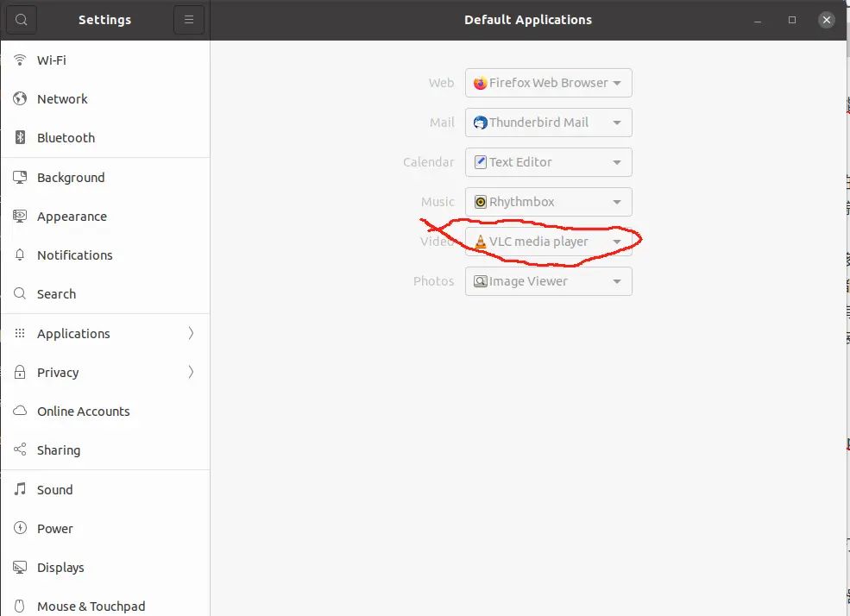Open the Photos default application dropdown
Image resolution: width=850 pixels, height=616 pixels.
click(548, 281)
